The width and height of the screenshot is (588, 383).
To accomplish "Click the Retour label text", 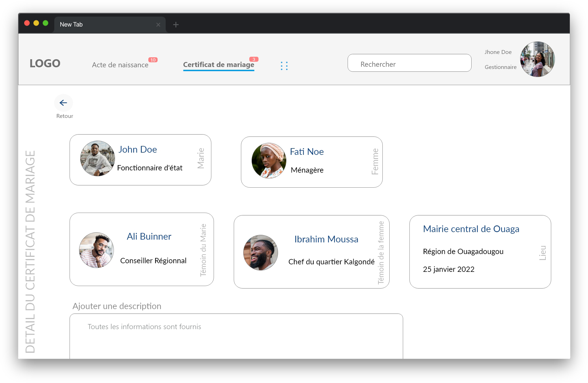I will click(65, 116).
